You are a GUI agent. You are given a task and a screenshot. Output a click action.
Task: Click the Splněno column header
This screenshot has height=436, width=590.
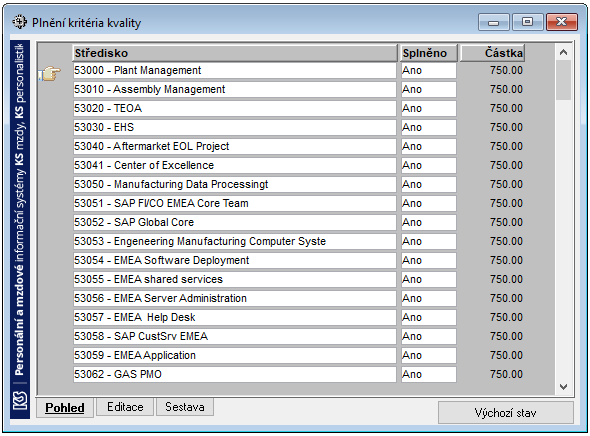click(429, 53)
